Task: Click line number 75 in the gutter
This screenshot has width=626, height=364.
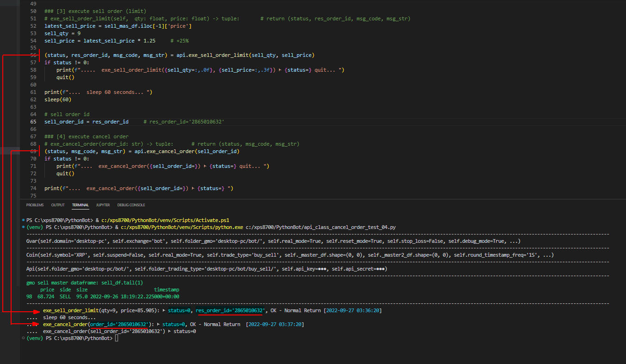Action: 33,196
